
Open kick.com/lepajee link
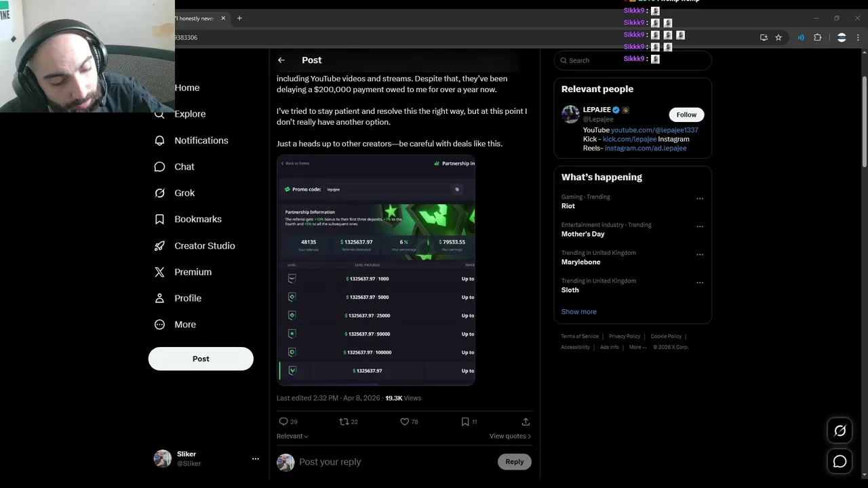point(629,139)
